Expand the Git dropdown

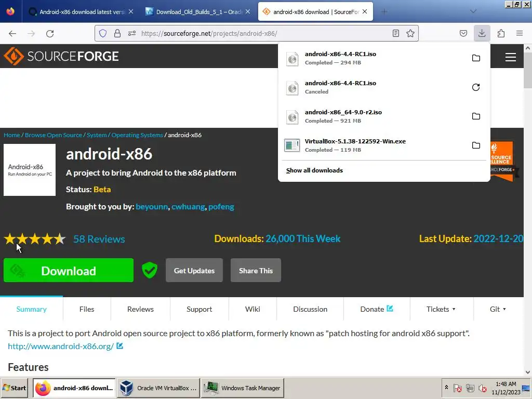(x=498, y=309)
